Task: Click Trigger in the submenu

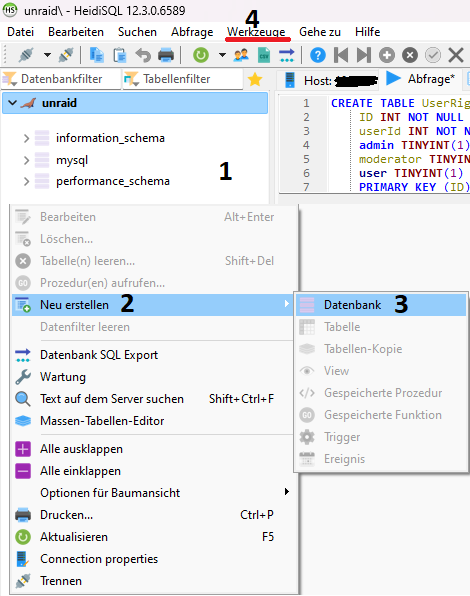Action: coord(381,437)
